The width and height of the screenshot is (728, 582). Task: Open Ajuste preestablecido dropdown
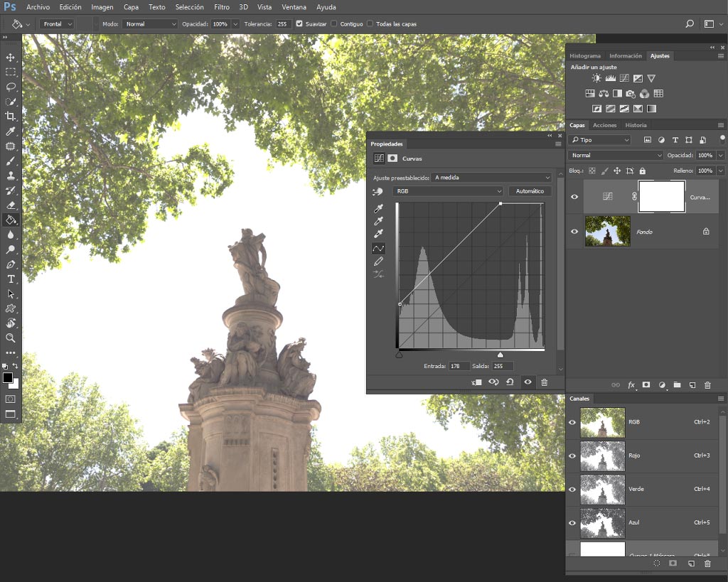point(491,177)
